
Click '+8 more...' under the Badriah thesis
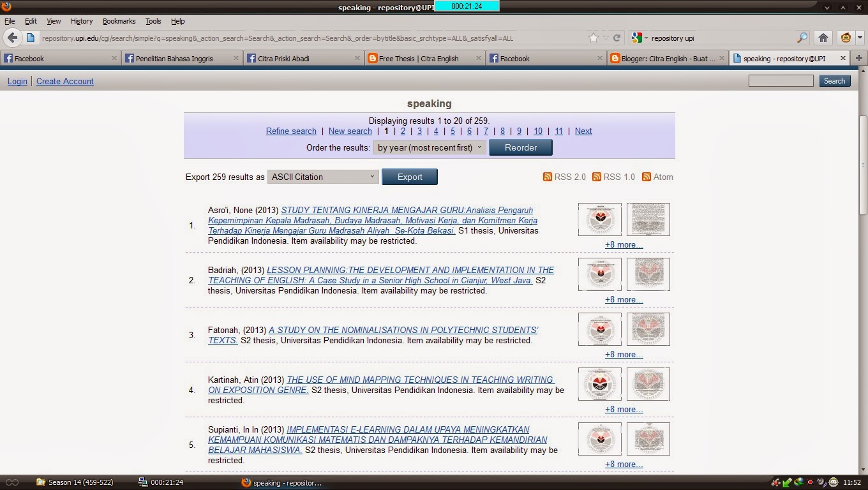[x=624, y=299]
